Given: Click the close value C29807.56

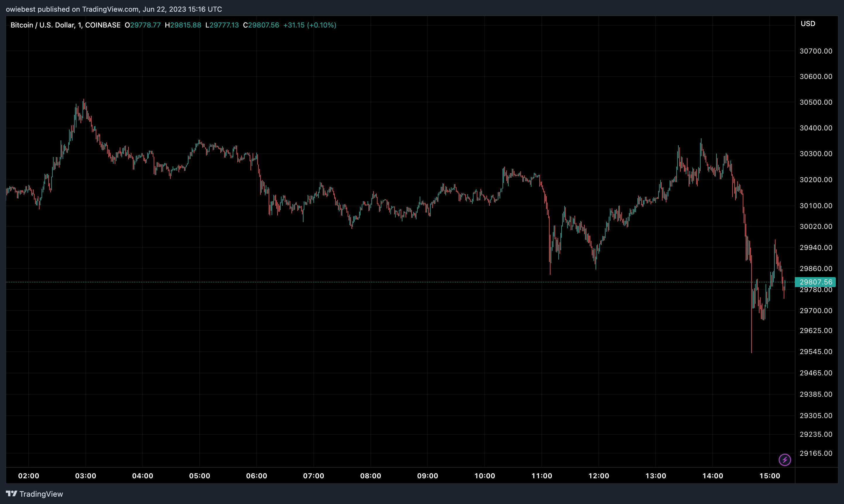Looking at the screenshot, I should coord(261,25).
